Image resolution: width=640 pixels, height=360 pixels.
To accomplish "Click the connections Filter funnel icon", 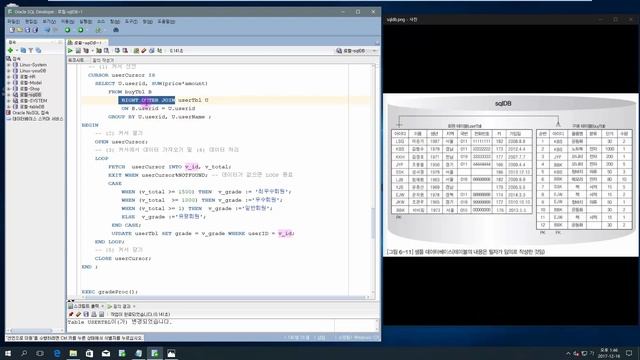I will [31, 50].
